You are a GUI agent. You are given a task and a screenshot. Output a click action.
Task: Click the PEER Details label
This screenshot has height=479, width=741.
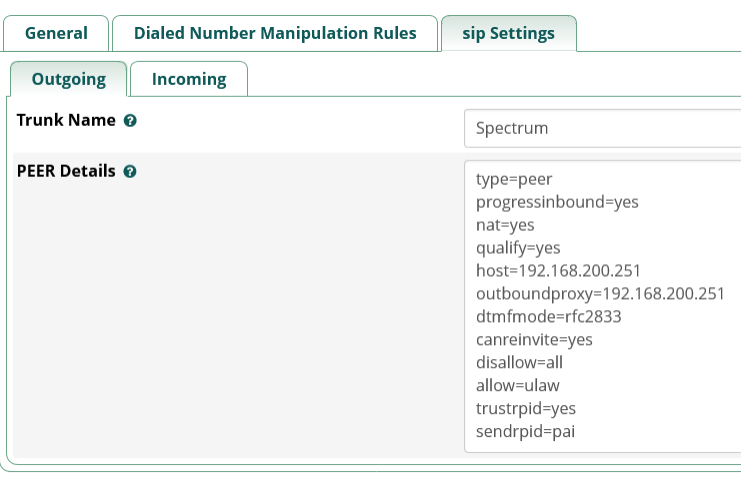click(x=66, y=171)
